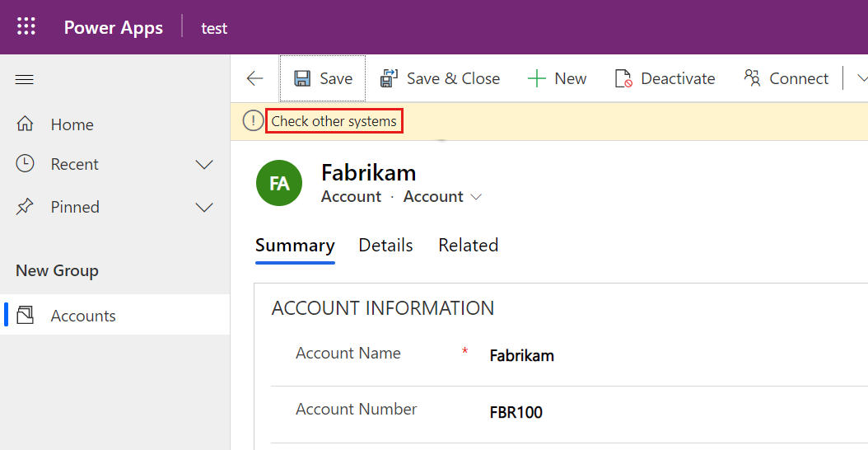The height and width of the screenshot is (450, 868).
Task: Click the Connect command
Action: pyautogui.click(x=786, y=78)
